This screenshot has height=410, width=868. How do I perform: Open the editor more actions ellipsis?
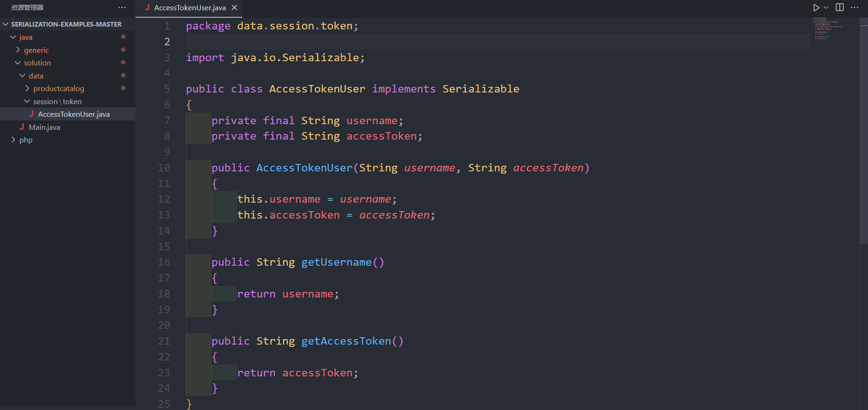855,7
